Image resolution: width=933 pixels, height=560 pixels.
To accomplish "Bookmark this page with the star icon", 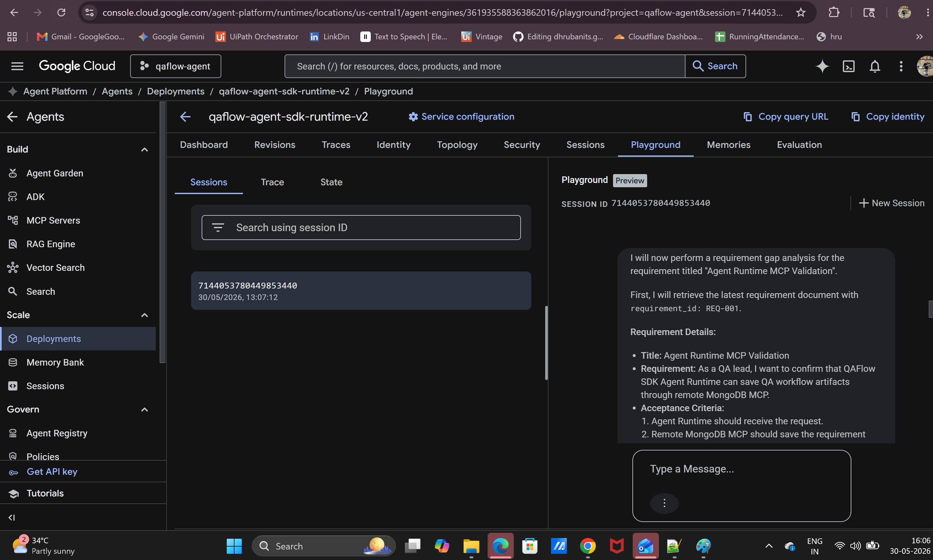I will pos(801,12).
